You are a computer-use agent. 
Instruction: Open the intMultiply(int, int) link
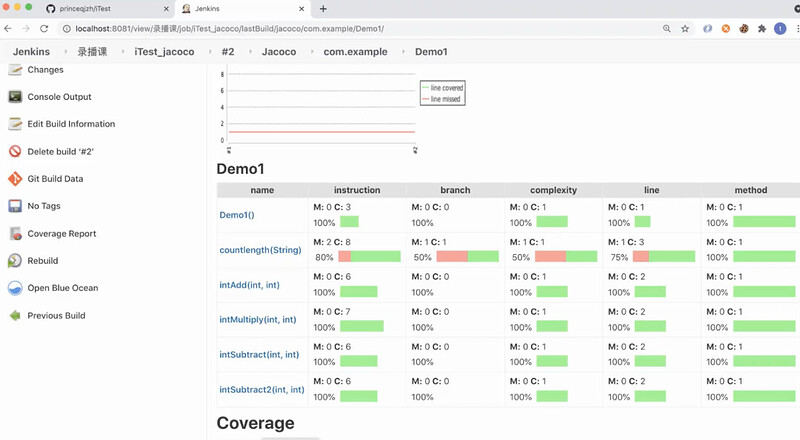(258, 320)
